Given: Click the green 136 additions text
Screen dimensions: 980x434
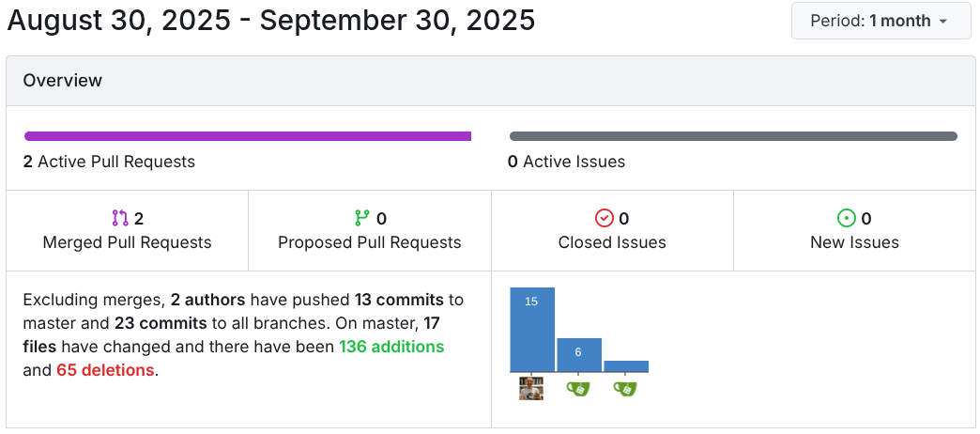Looking at the screenshot, I should pos(390,347).
